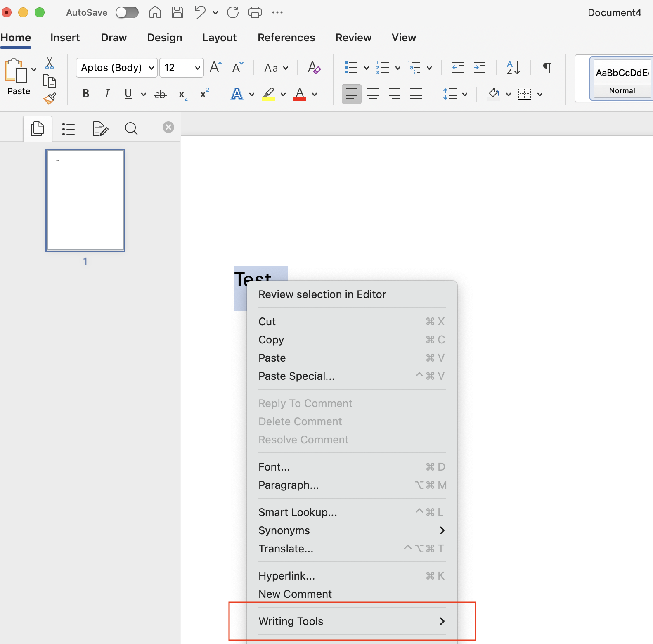Image resolution: width=653 pixels, height=644 pixels.
Task: Clear all formatting
Action: 314,67
